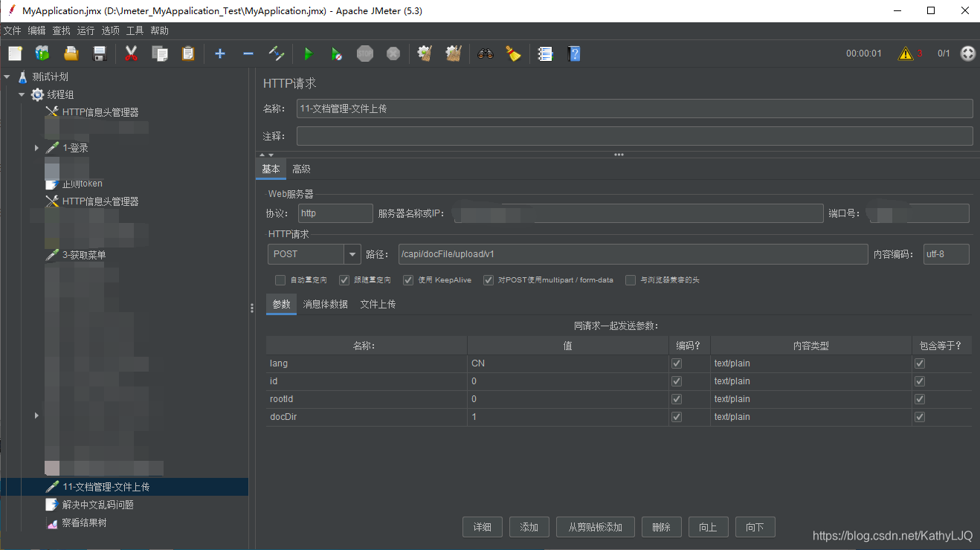Click the 详细 button
Image resolution: width=980 pixels, height=550 pixels.
tap(482, 527)
